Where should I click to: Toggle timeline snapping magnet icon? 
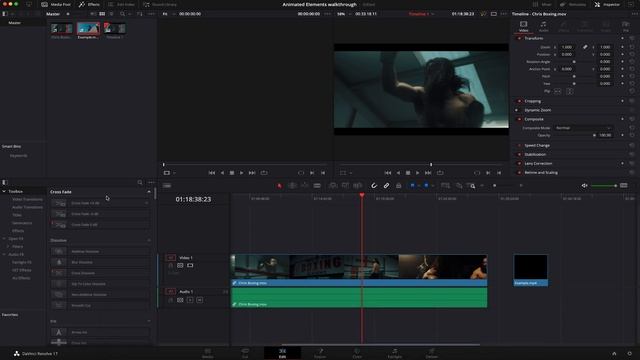[374, 186]
